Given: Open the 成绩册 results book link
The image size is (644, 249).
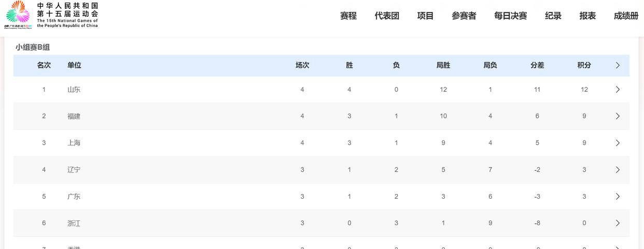Looking at the screenshot, I should click(x=626, y=16).
